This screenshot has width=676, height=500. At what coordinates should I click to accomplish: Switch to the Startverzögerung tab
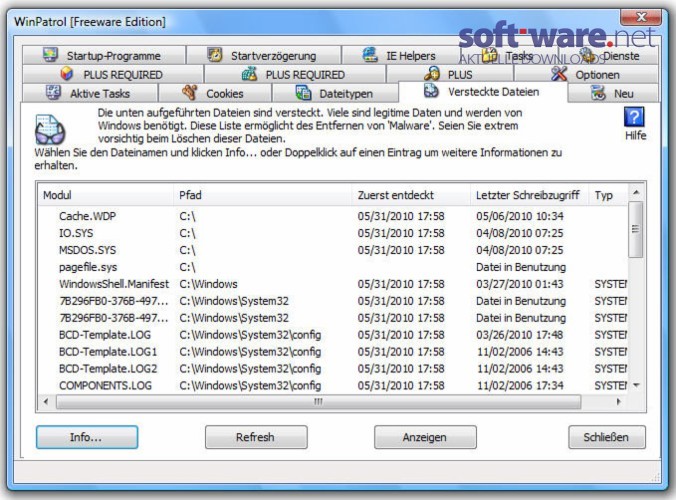coord(264,56)
